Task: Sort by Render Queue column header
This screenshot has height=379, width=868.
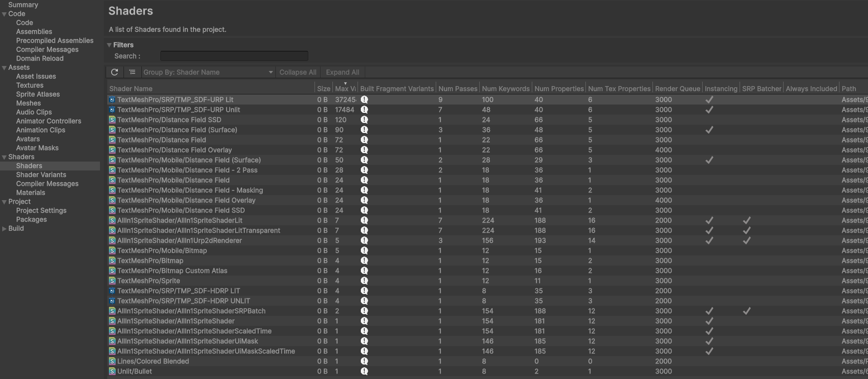Action: pyautogui.click(x=678, y=88)
